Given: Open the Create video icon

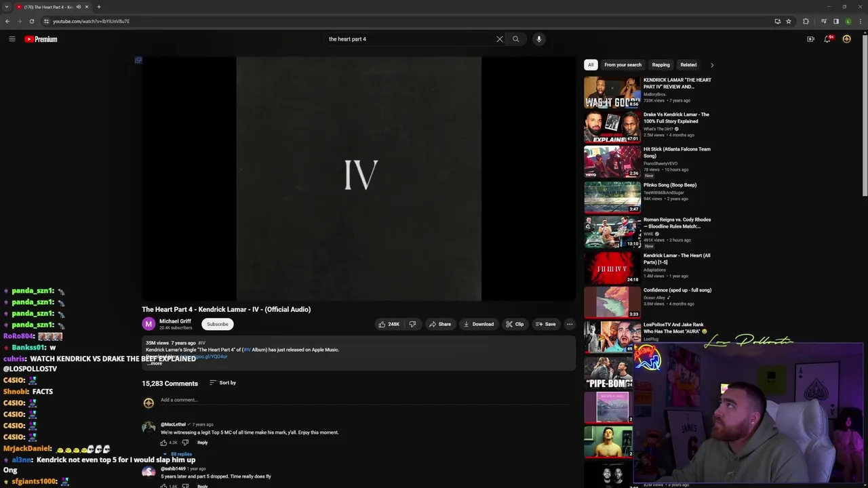Looking at the screenshot, I should click(x=810, y=39).
